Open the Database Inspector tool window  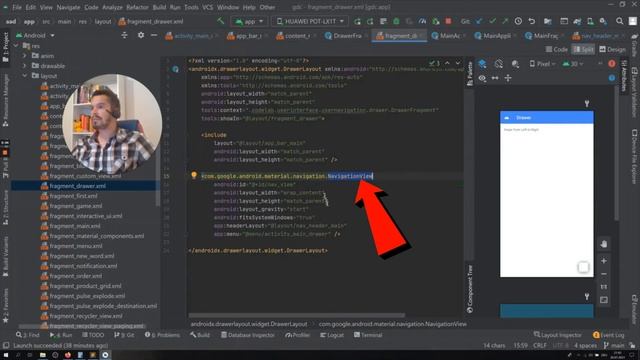pos(249,335)
